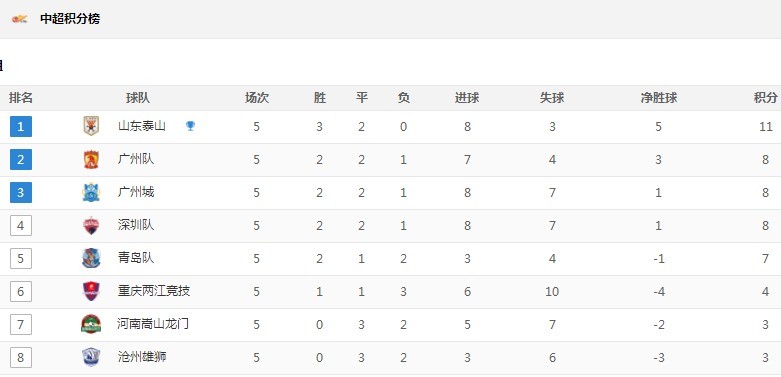Click the Guangzhou (广州队) team crest
The image size is (781, 377).
tap(91, 159)
